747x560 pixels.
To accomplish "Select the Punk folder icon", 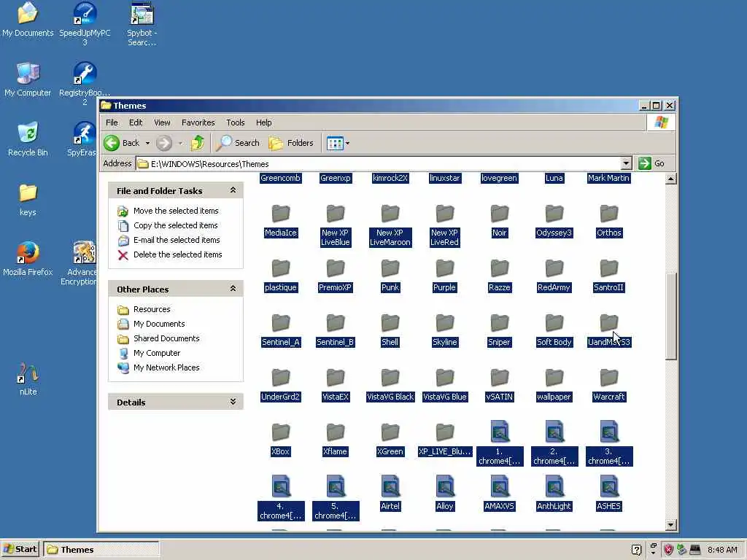I will (390, 268).
